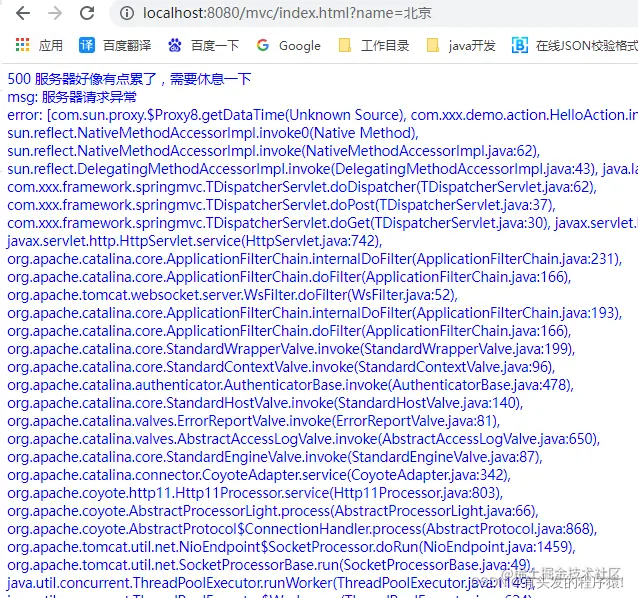Image resolution: width=638 pixels, height=598 pixels.
Task: Click the browser forward arrow
Action: (55, 13)
